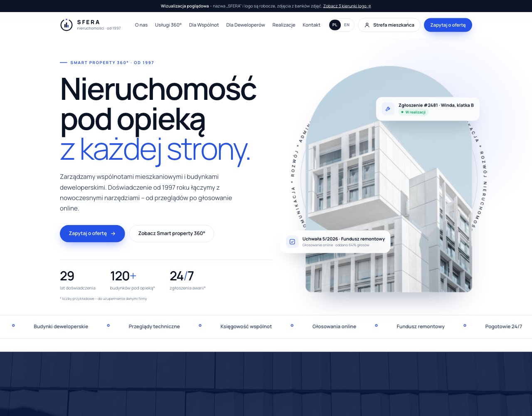Screen dimensions: 532x416
Task: Click the Strefa mieszkańca button
Action: (x=389, y=25)
